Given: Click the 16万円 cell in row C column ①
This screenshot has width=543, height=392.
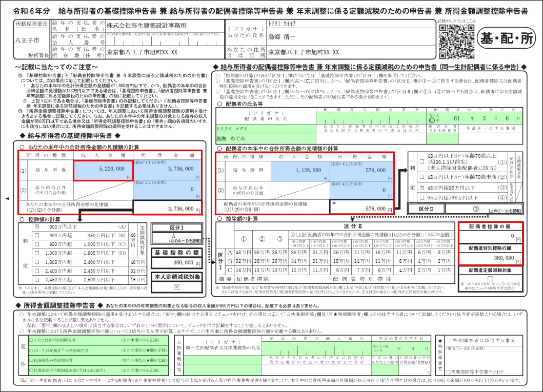Looking at the screenshot, I should click(x=243, y=270).
